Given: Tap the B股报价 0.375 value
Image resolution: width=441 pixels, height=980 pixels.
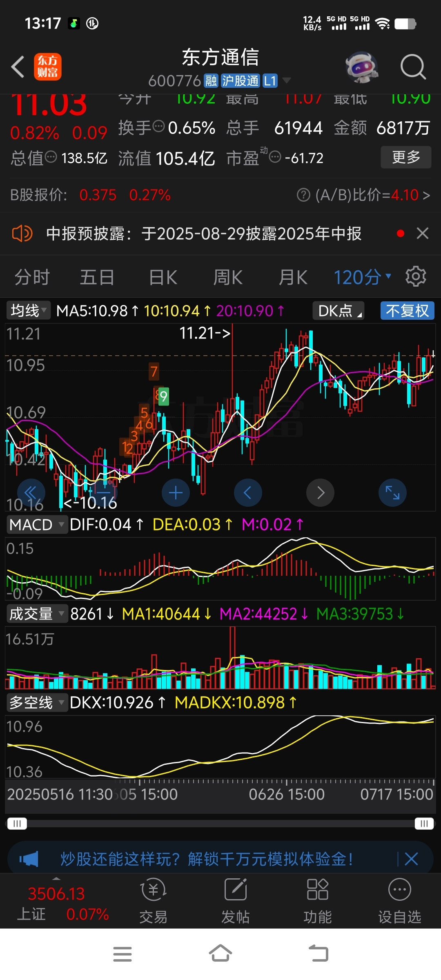Looking at the screenshot, I should coord(98,195).
